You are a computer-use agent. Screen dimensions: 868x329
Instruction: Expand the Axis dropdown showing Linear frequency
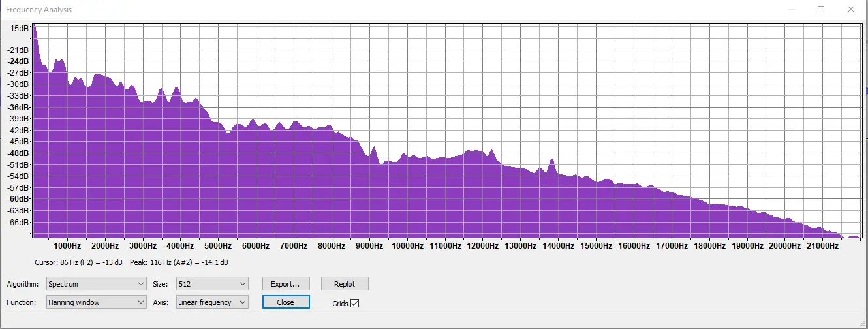pos(212,302)
